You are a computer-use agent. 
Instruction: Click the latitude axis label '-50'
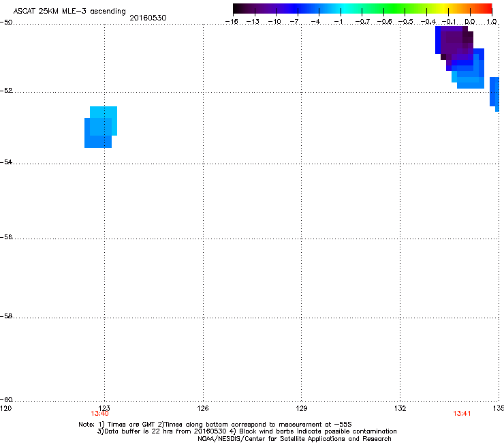click(6, 22)
